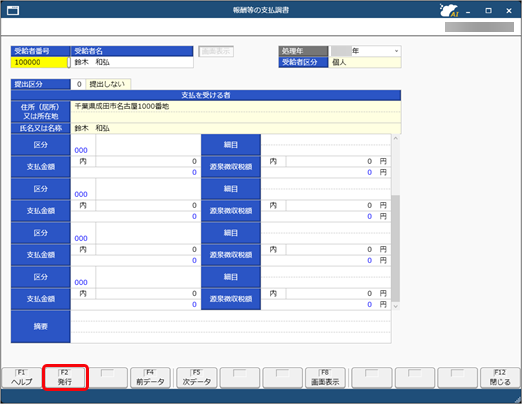
Task: Click the 処理年 label
Action: [x=303, y=51]
